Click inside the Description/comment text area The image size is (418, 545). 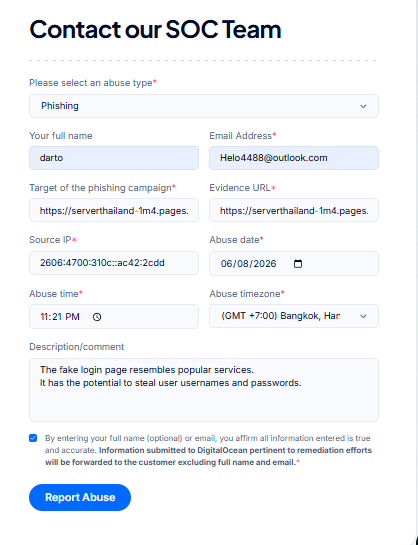pos(204,390)
